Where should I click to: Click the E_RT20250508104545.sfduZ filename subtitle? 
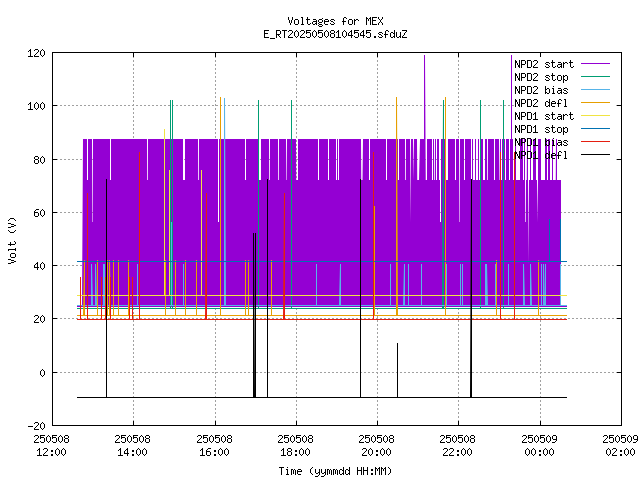pyautogui.click(x=335, y=34)
